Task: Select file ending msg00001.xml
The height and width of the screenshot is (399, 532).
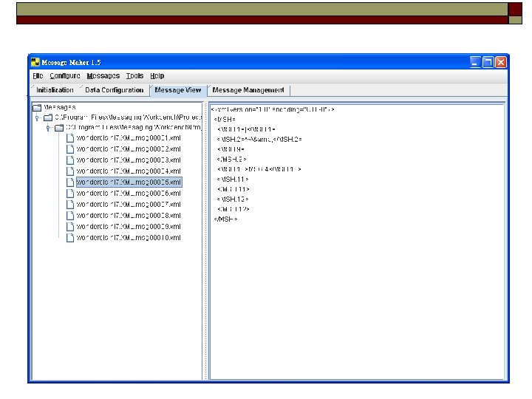Action: (x=129, y=137)
